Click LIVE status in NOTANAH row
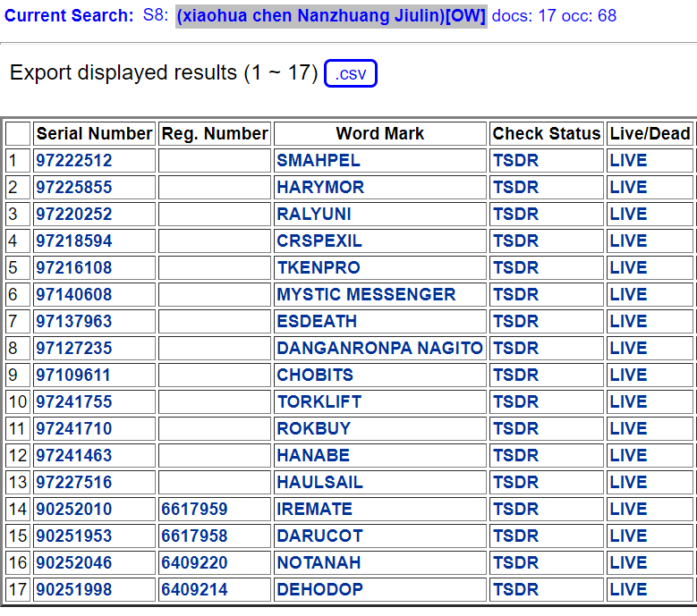This screenshot has width=697, height=616. pos(628,562)
